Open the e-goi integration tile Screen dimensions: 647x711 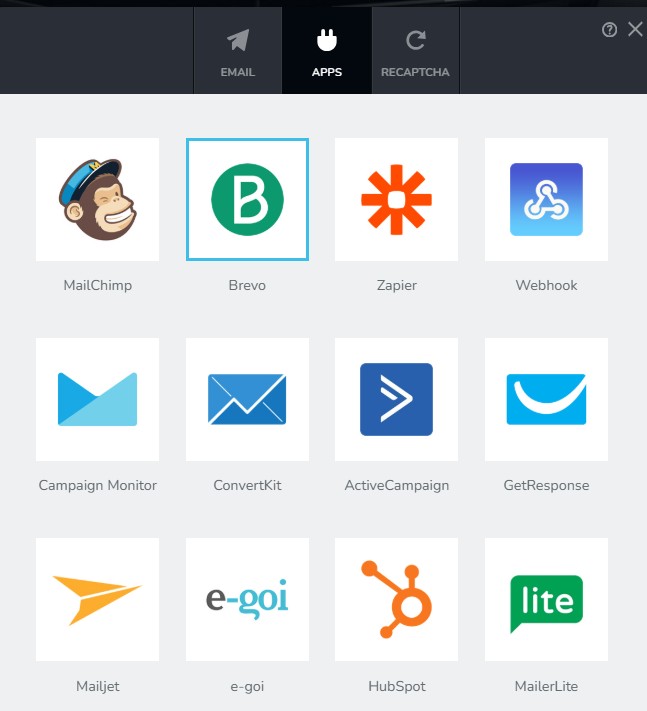(247, 599)
